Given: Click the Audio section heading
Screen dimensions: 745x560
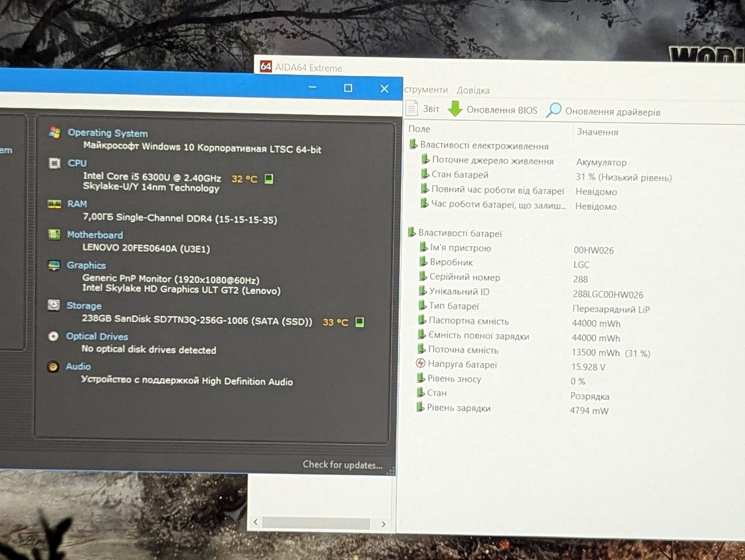Looking at the screenshot, I should [78, 366].
